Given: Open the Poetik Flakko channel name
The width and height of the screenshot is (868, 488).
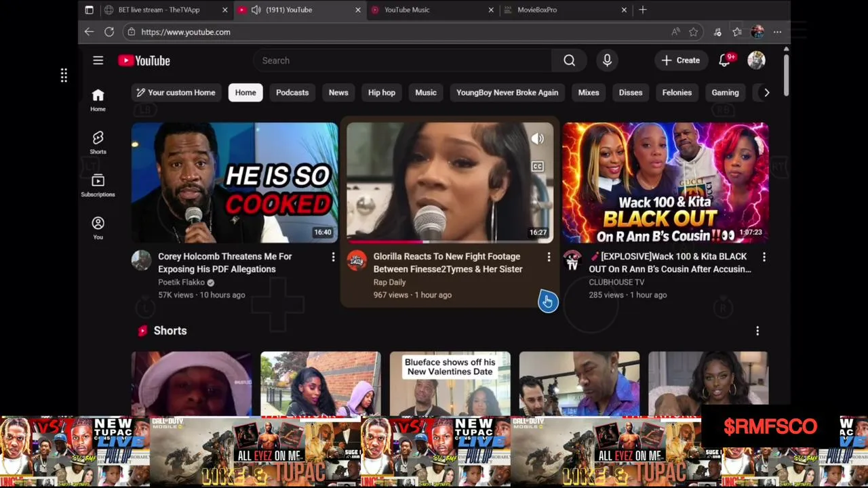Looking at the screenshot, I should [x=181, y=282].
